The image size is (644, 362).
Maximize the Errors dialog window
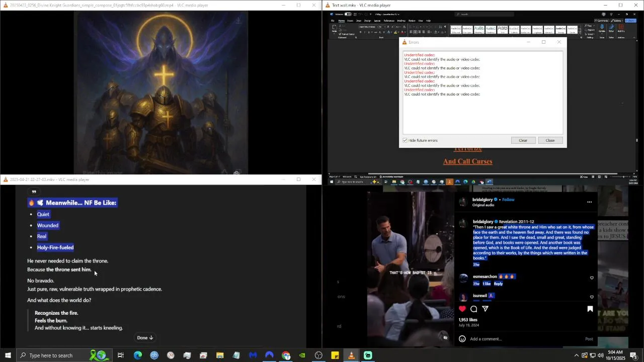(543, 42)
